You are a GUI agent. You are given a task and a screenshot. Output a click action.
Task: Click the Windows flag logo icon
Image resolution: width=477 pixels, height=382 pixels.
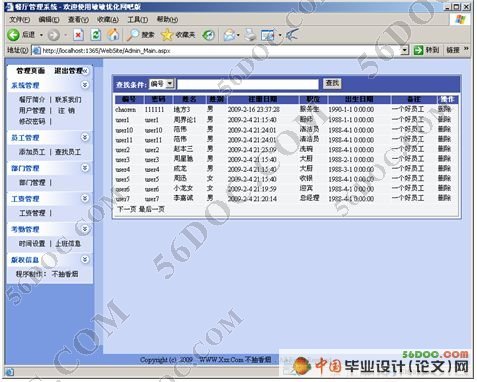tap(460, 19)
